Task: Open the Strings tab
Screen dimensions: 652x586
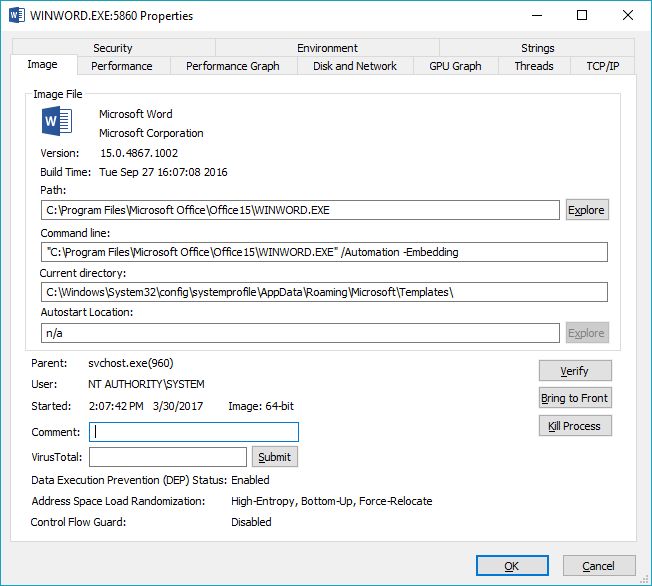Action: point(537,48)
